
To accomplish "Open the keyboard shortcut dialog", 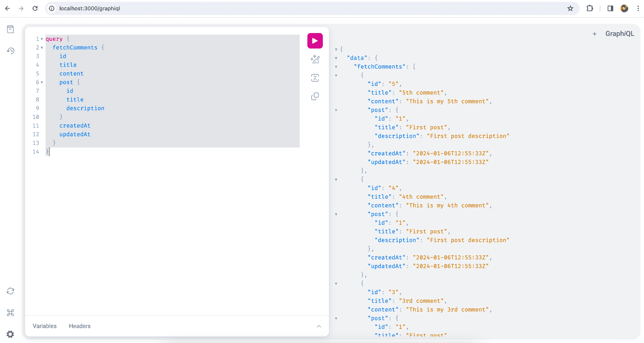I will tap(10, 313).
